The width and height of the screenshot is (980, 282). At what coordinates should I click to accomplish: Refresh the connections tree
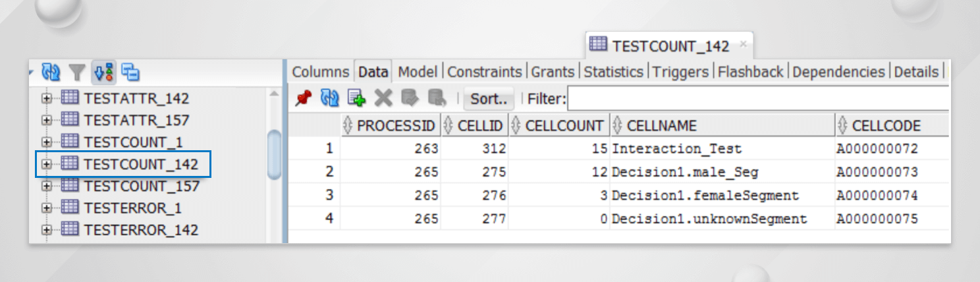pos(51,72)
